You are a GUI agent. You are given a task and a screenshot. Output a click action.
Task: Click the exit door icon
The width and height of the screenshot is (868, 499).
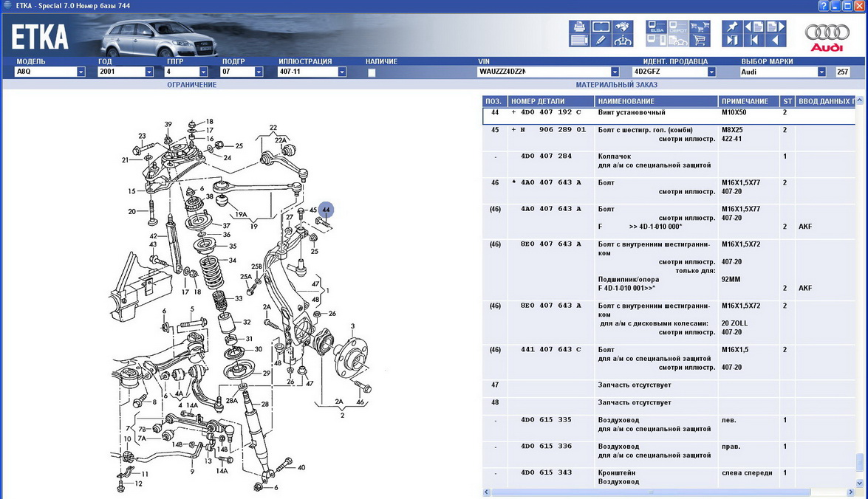[732, 41]
